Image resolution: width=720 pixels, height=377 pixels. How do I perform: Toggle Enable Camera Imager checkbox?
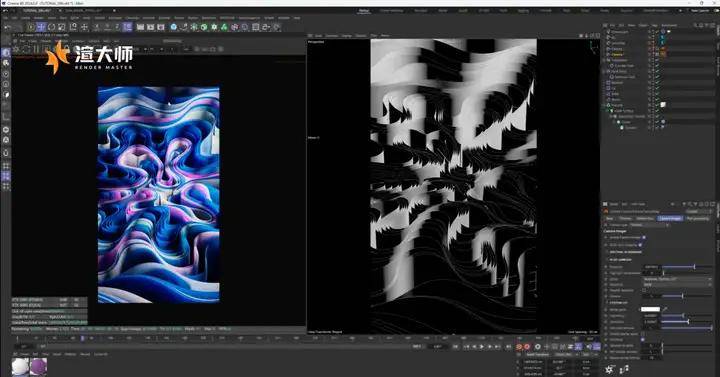[644, 237]
